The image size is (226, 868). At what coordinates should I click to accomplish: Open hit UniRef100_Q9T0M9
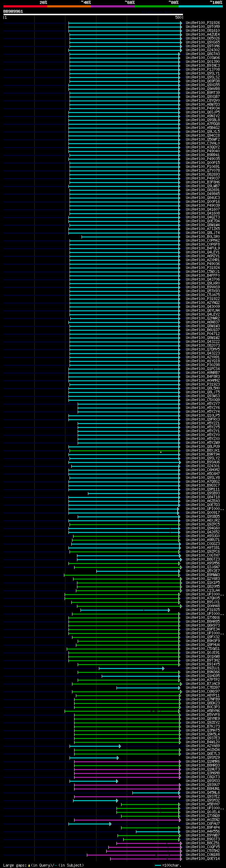pyautogui.click(x=203, y=27)
